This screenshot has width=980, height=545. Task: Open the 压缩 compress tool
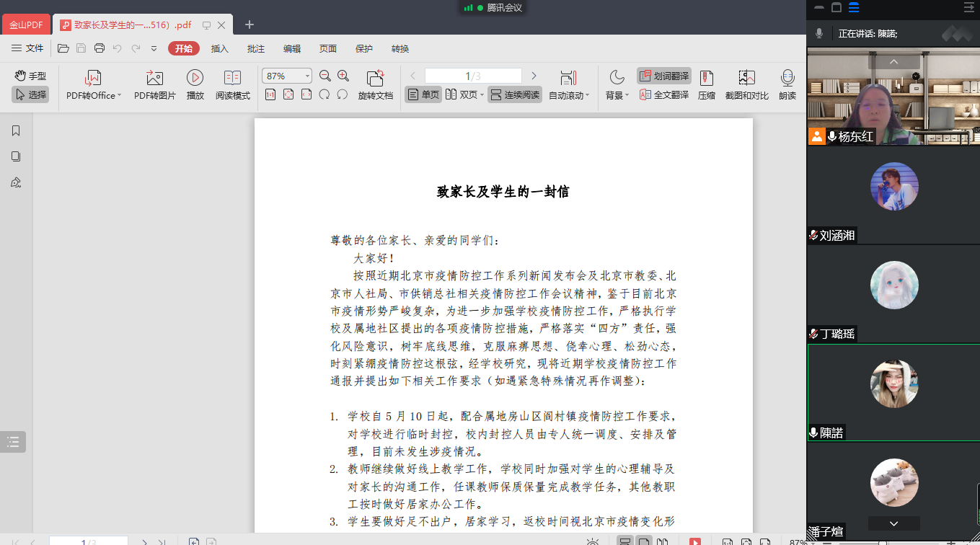[x=706, y=78]
